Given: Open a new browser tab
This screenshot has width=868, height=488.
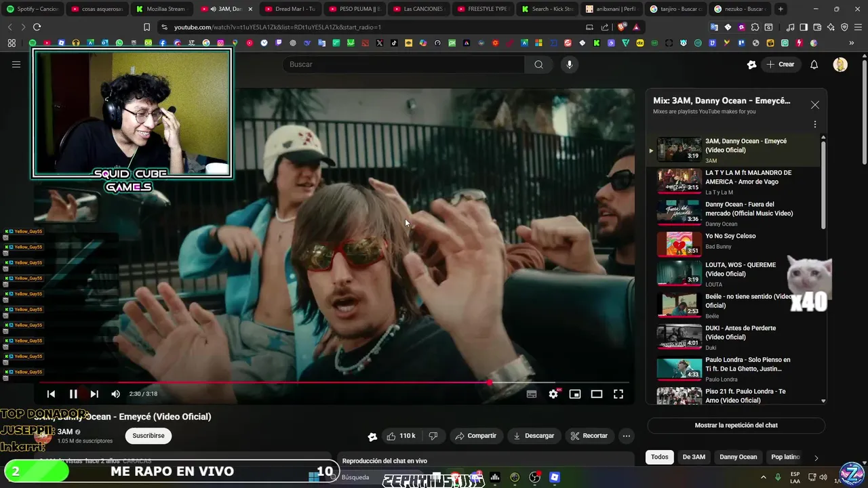Looking at the screenshot, I should click(x=781, y=9).
